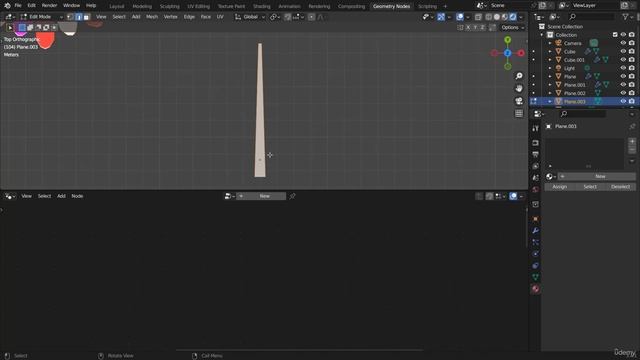The image size is (640, 360).
Task: Open the outliner filter dropdown
Action: [x=627, y=17]
